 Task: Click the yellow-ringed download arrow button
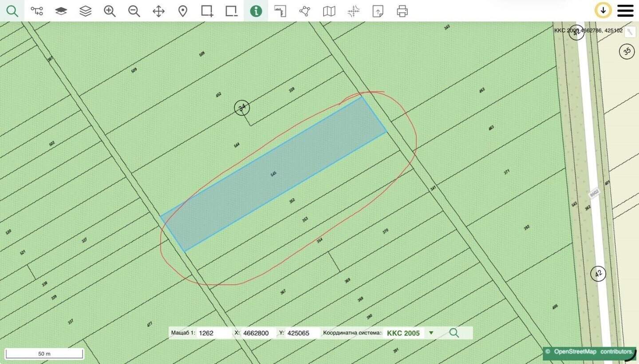point(603,10)
